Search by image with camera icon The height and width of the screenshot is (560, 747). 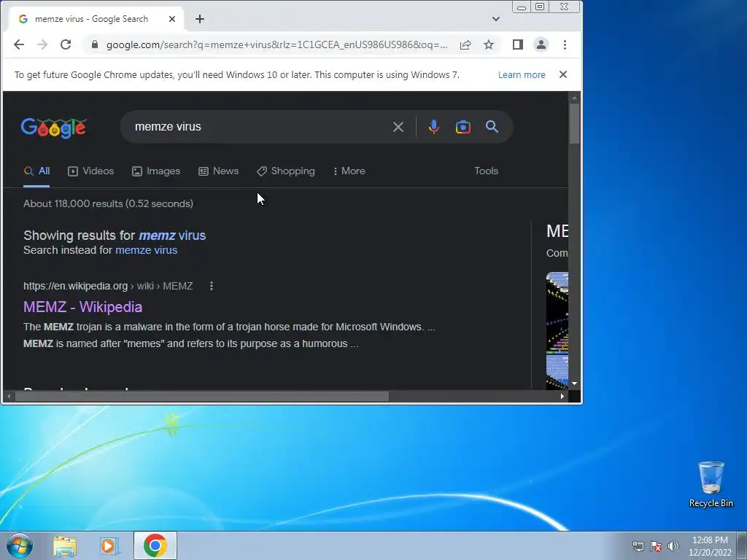463,127
